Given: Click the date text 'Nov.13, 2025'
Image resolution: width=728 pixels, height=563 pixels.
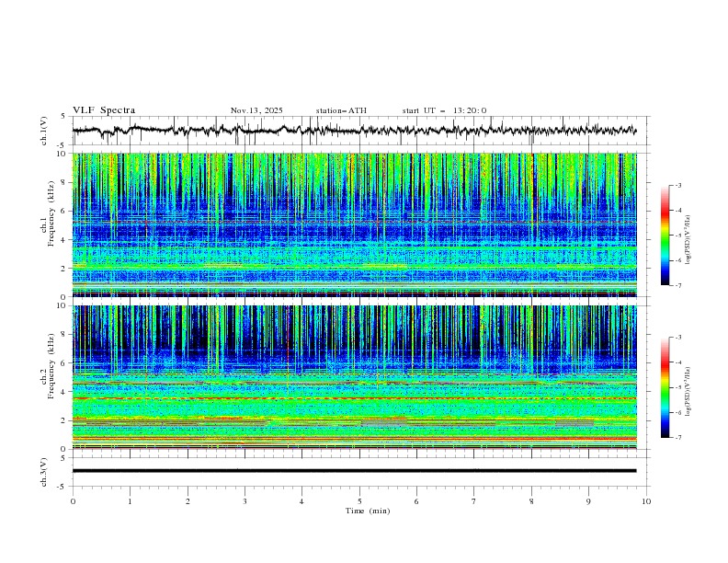Looking at the screenshot, I should [x=256, y=110].
